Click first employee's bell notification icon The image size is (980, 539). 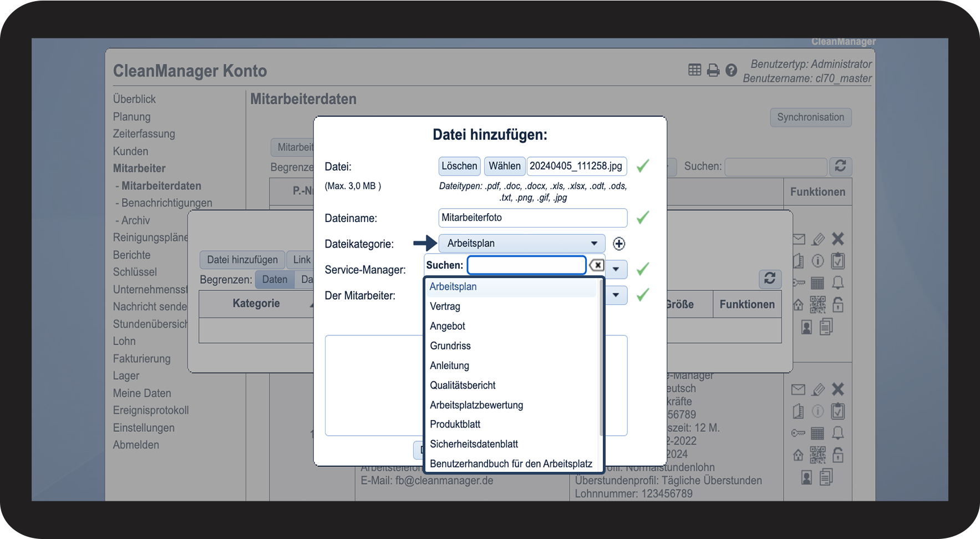click(838, 283)
